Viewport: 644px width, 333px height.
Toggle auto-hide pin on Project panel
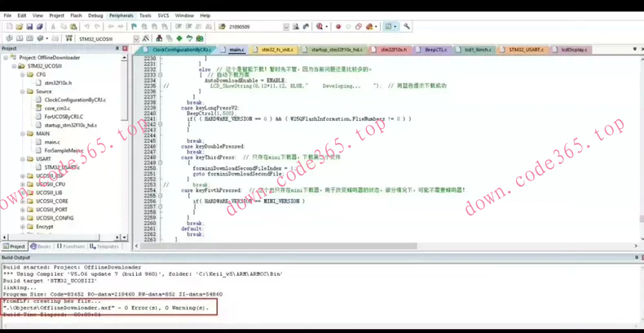pos(117,48)
